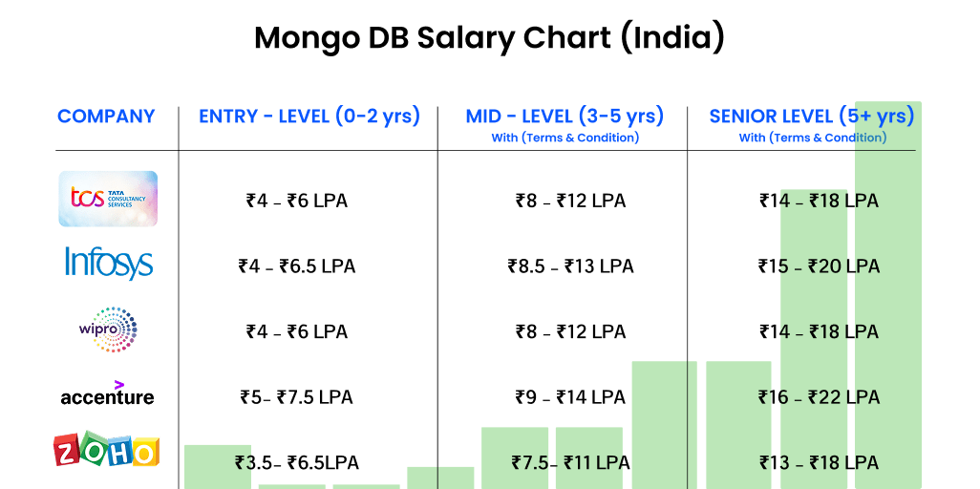Select Zoho senior-level ₹13 – ₹18 LPA

coord(819,463)
